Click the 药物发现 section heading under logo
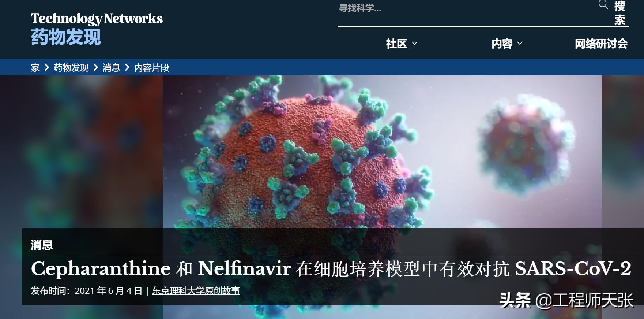 click(66, 37)
